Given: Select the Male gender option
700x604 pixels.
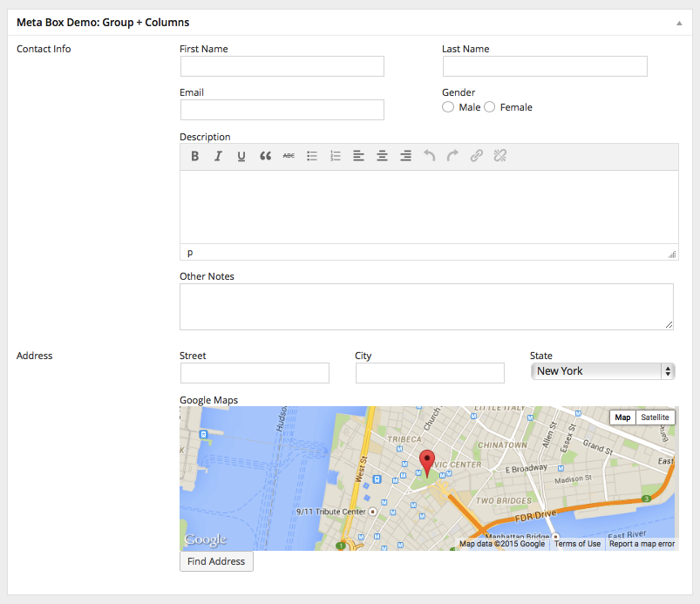Looking at the screenshot, I should click(448, 107).
